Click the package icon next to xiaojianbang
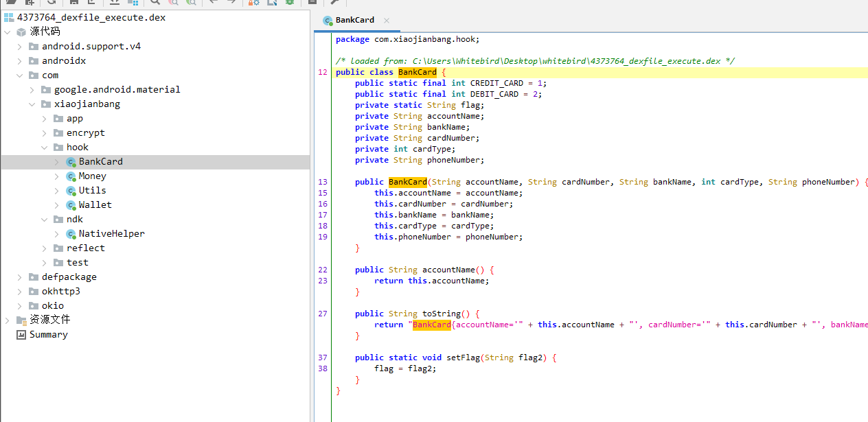This screenshot has height=422, width=868. pos(46,104)
